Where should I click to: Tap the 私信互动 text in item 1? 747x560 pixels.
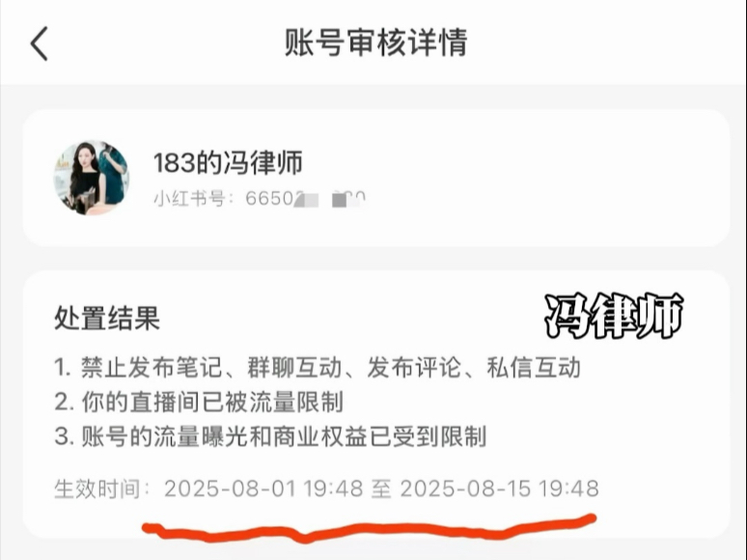[x=534, y=368]
